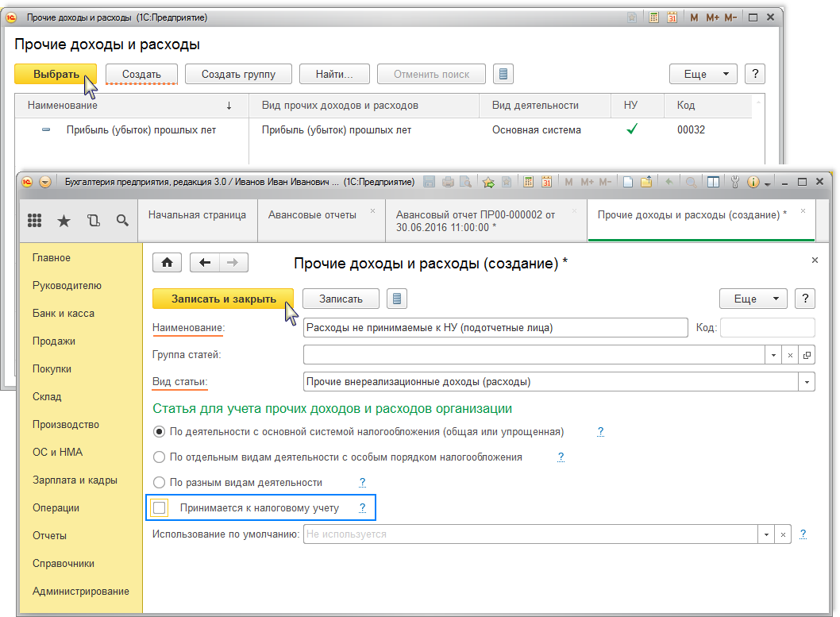Click the M- memory button in back window
This screenshot has width=840, height=617.
point(730,17)
